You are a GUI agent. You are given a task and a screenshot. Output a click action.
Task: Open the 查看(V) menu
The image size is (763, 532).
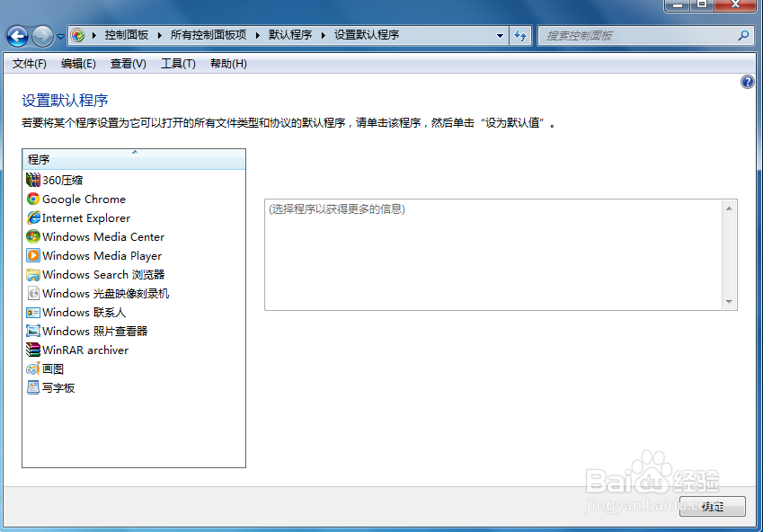tap(128, 64)
